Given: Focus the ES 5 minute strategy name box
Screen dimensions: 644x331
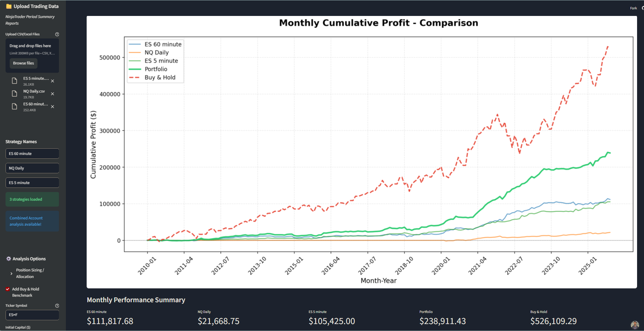Looking at the screenshot, I should pyautogui.click(x=32, y=183).
